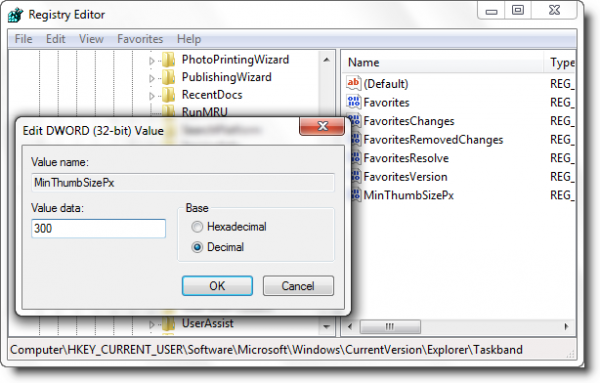Viewport: 600px width, 383px height.
Task: Close the Edit DWORD dialog with red X
Action: point(322,126)
